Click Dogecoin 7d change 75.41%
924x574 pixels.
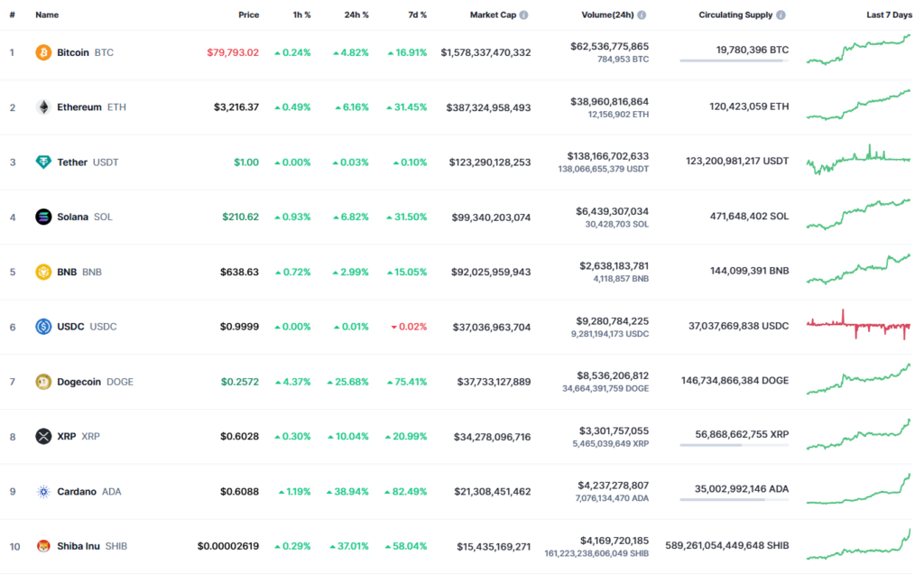407,382
